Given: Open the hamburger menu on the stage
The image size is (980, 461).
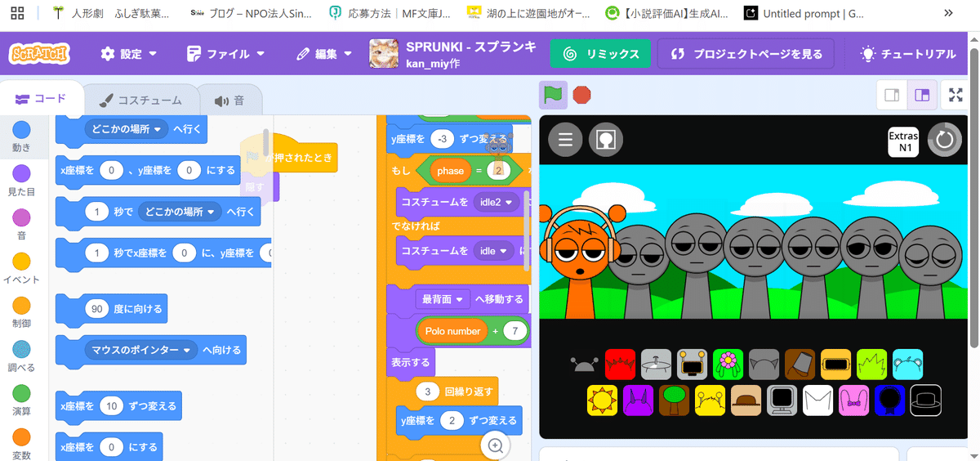Looking at the screenshot, I should 565,140.
